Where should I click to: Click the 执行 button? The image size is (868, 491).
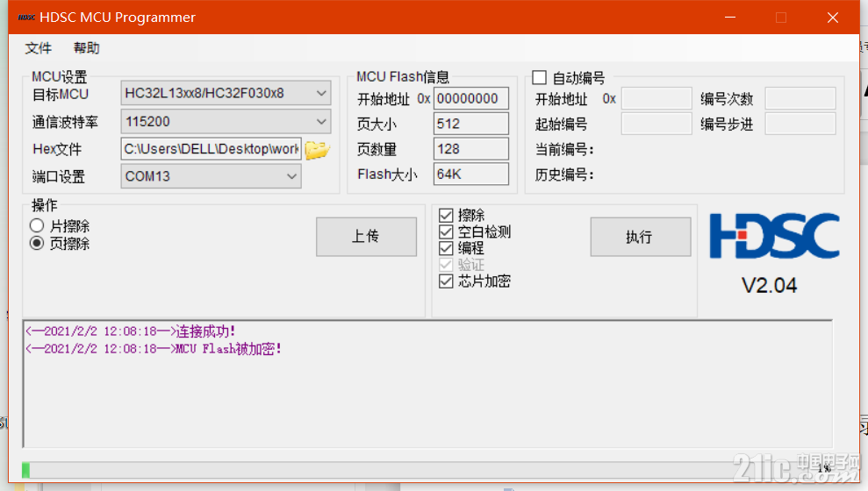(x=641, y=237)
